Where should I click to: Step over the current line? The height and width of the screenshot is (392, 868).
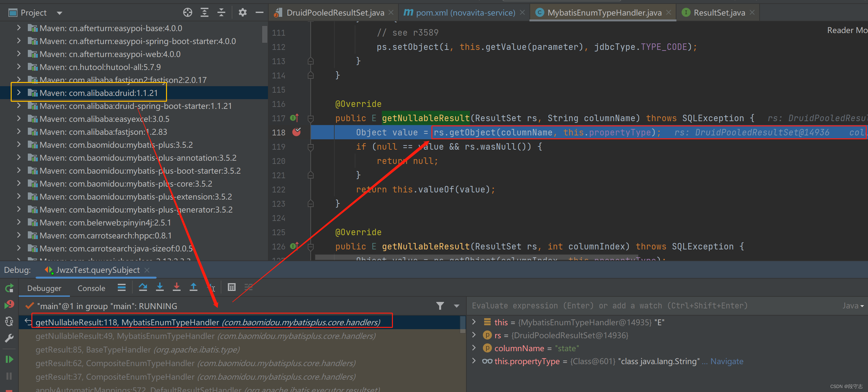point(143,287)
